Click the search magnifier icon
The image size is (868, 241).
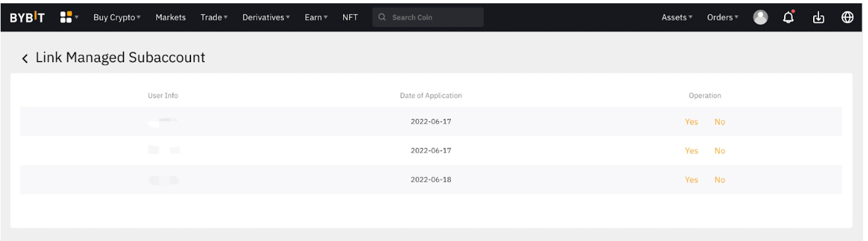coord(383,18)
